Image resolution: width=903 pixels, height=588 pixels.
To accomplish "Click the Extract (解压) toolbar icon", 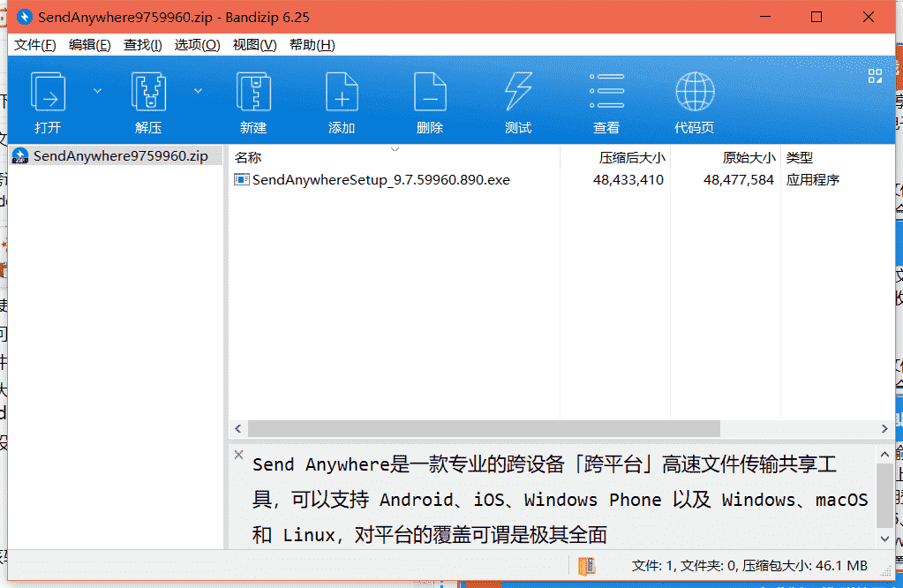I will tap(148, 92).
